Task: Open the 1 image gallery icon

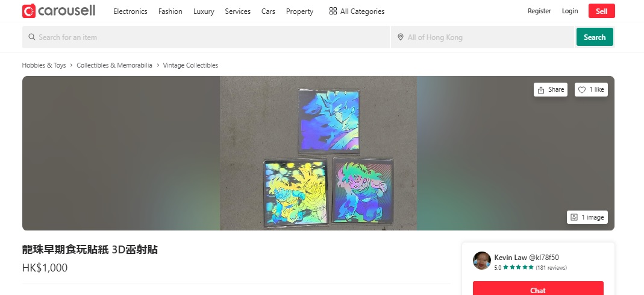Action: (574, 217)
